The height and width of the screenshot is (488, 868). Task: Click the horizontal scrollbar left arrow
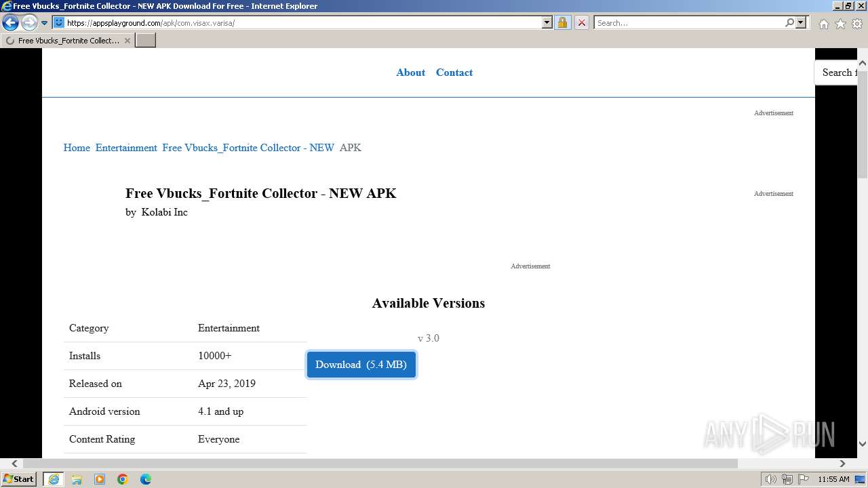15,464
